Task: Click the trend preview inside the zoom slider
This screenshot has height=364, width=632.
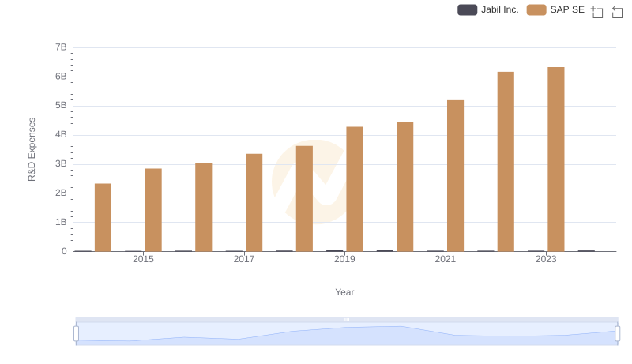Action: 347,334
